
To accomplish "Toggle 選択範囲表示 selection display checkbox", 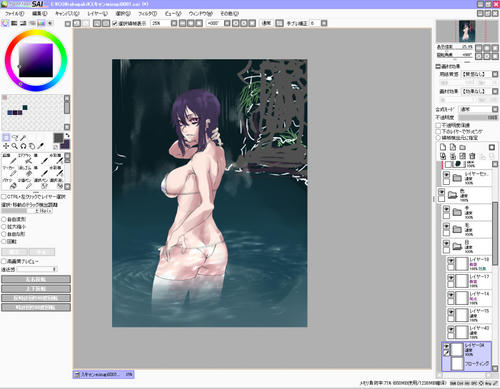I will click(115, 23).
